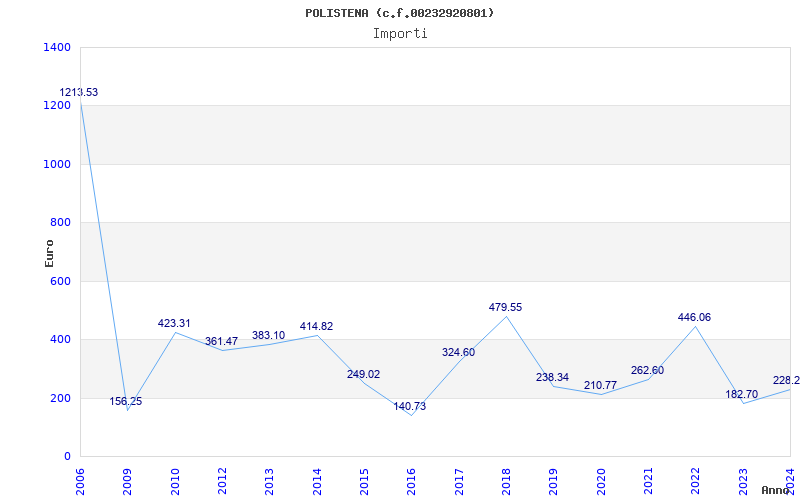The width and height of the screenshot is (800, 500).
Task: Click the 2022 year on x-axis
Action: 695,481
